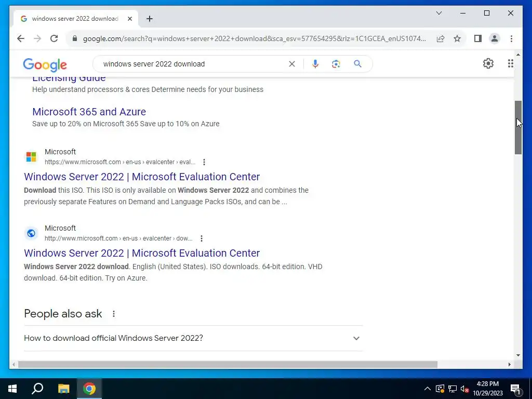Expand How to download official Windows Server 2022

pyautogui.click(x=193, y=338)
